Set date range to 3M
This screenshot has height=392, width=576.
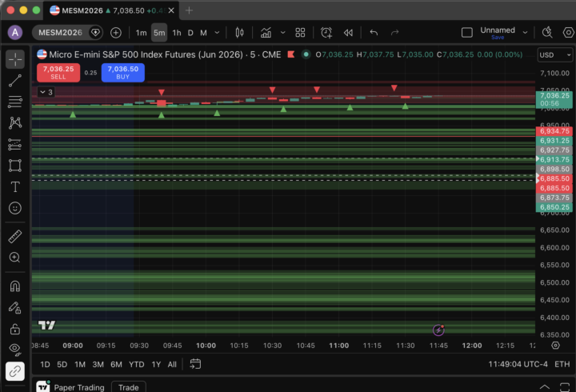pos(98,364)
